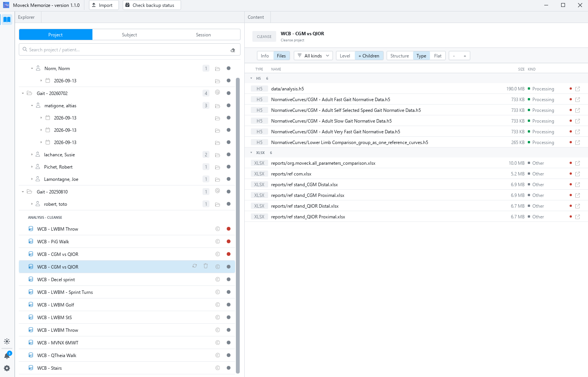Image resolution: width=588 pixels, height=377 pixels.
Task: Click the refresh icon on the selected WCB - CGM vs QIOR row
Action: (195, 266)
